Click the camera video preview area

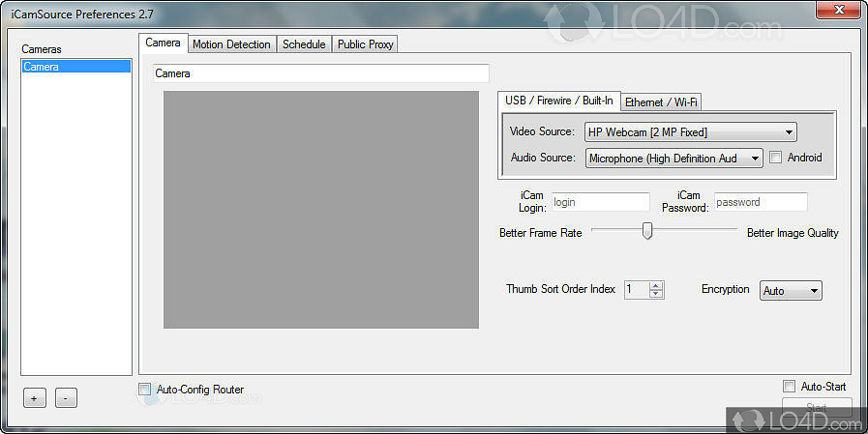(321, 210)
